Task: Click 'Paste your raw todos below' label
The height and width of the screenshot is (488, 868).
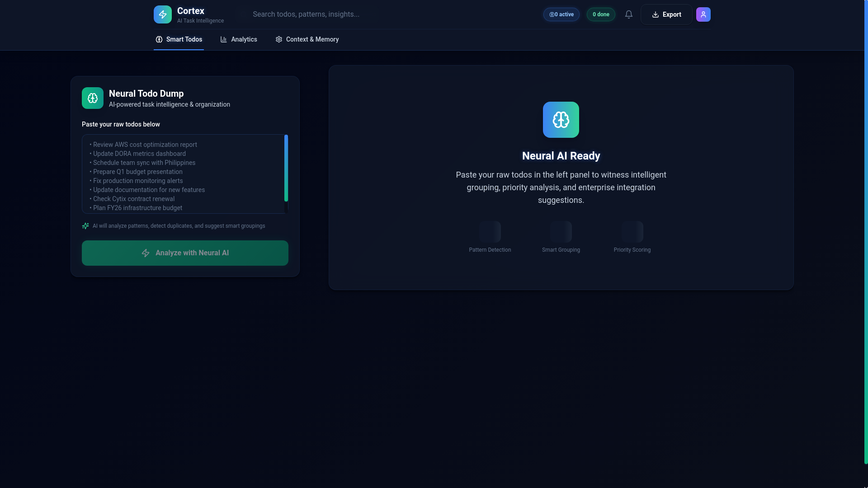Action: [x=121, y=124]
